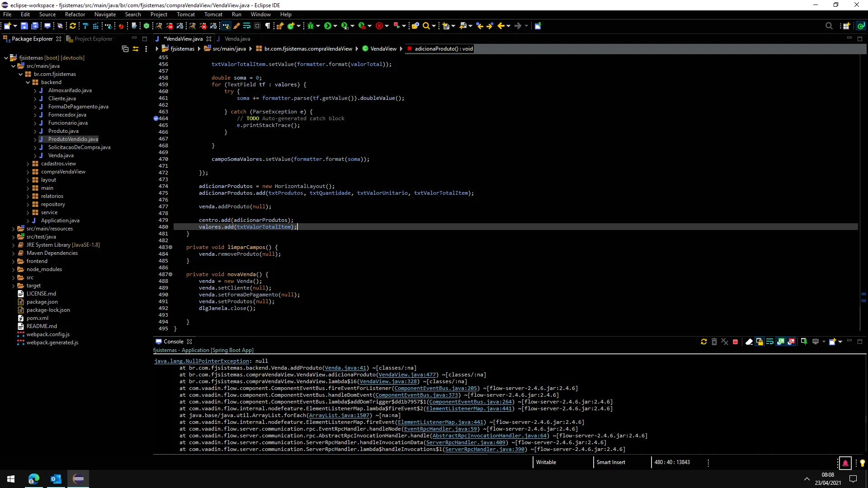Open the Refactor menu

pos(75,14)
